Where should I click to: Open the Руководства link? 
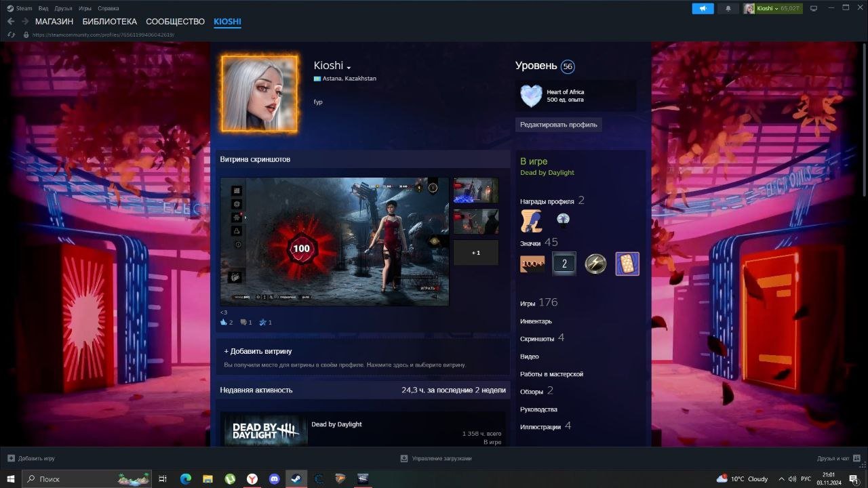point(538,409)
